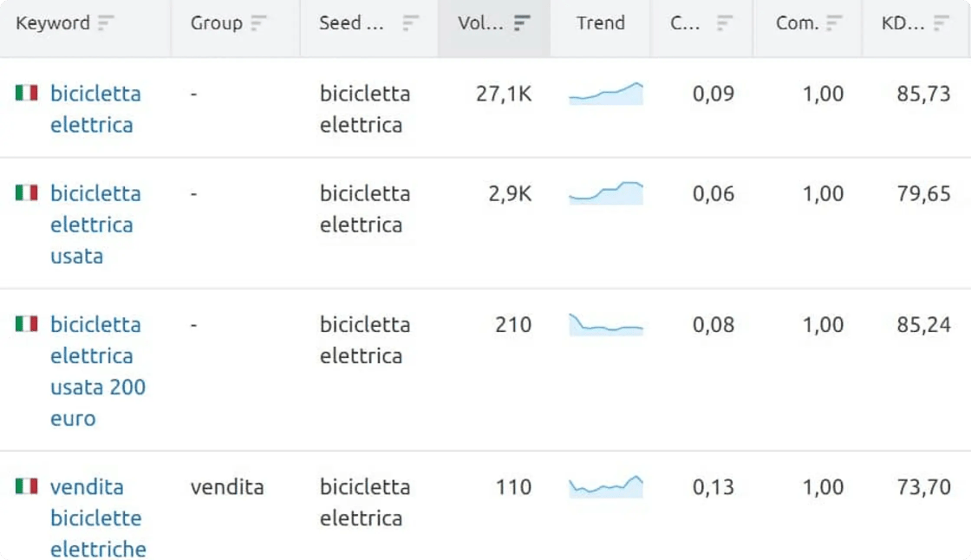Open bicicletta elettrica usata 200 euro link

(98, 371)
